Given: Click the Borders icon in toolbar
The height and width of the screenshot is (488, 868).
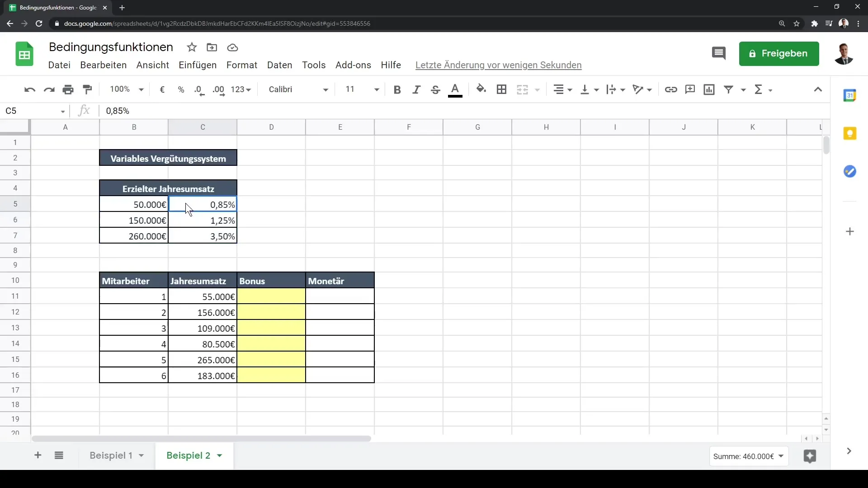Looking at the screenshot, I should [502, 89].
